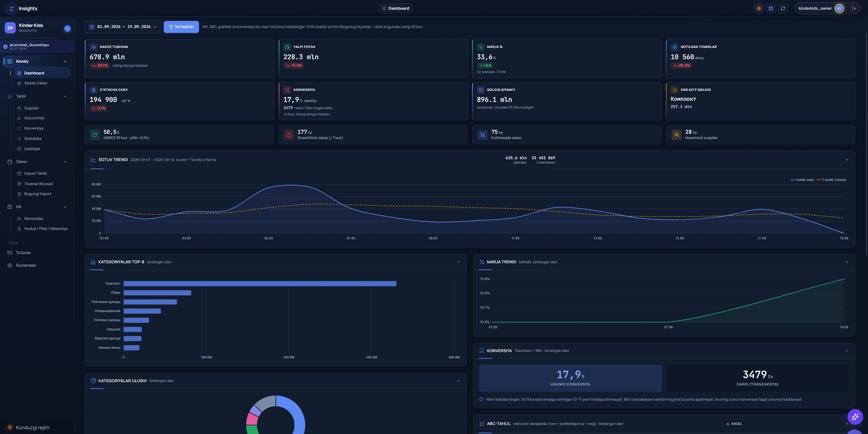Screen dimensions: 868x434
Task: Collapse the Sotuv Trendi panel chevron
Action: (847, 160)
